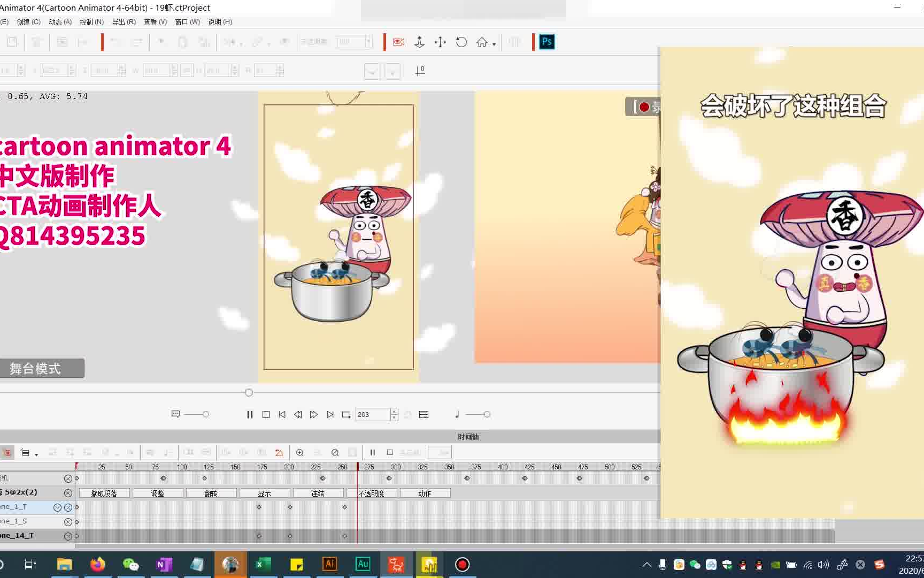Click the 连结 track button

point(318,493)
